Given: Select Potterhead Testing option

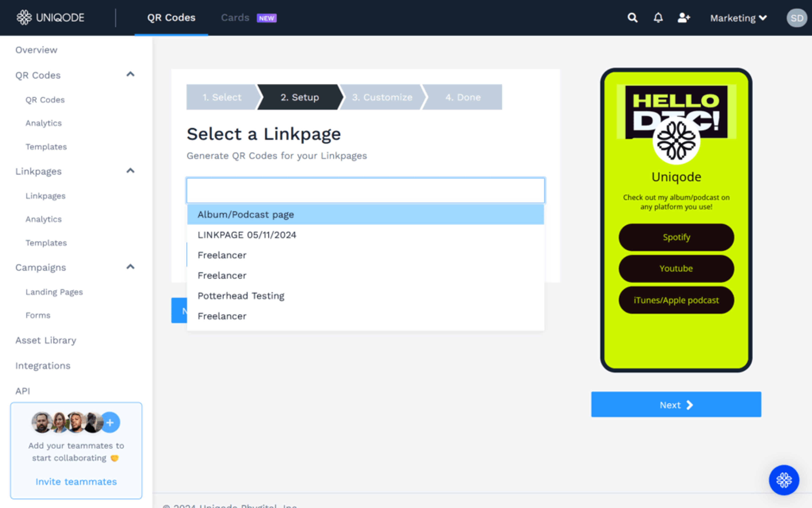Looking at the screenshot, I should pyautogui.click(x=366, y=296).
